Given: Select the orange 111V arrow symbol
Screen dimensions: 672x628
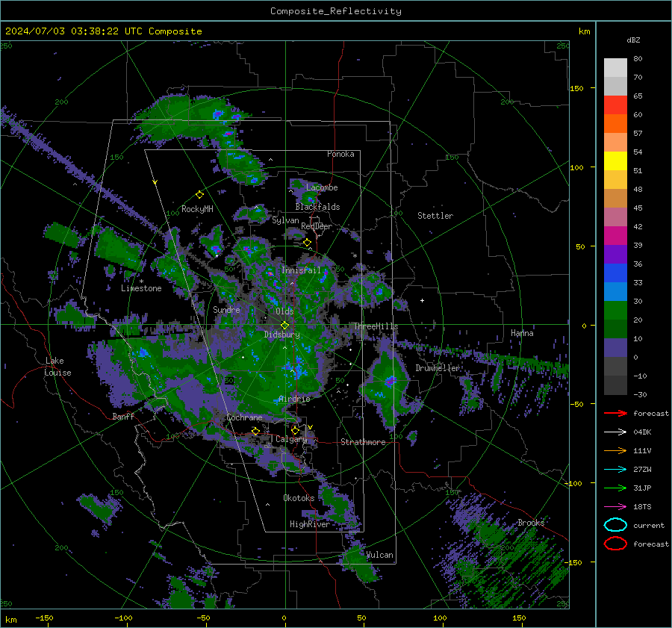Looking at the screenshot, I should click(x=615, y=450).
